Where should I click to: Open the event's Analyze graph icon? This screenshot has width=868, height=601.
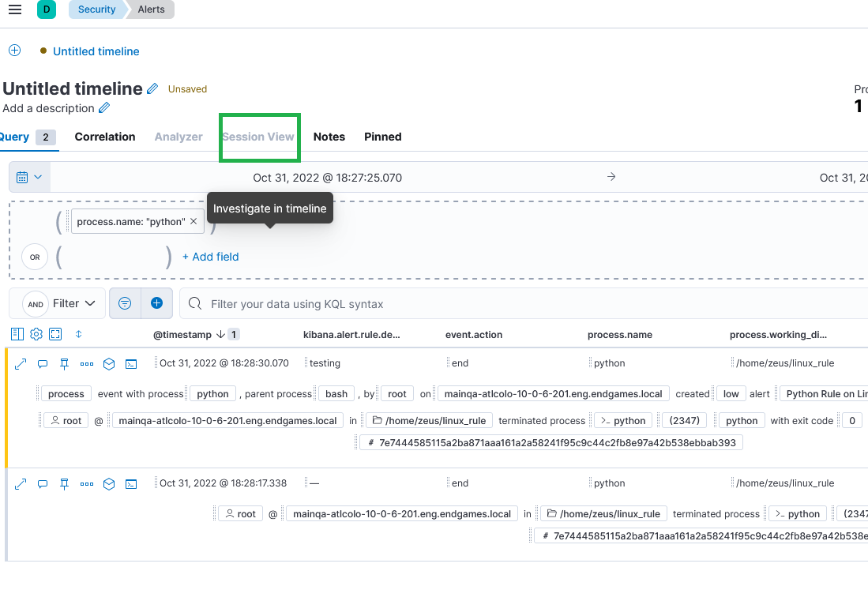tap(108, 363)
